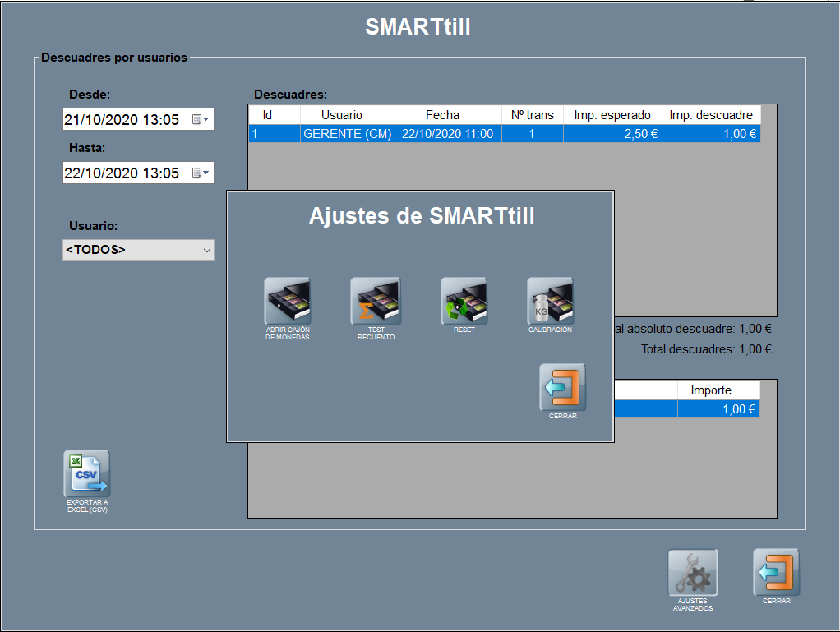Run the Test Recuento icon
The width and height of the screenshot is (840, 632).
point(376,301)
